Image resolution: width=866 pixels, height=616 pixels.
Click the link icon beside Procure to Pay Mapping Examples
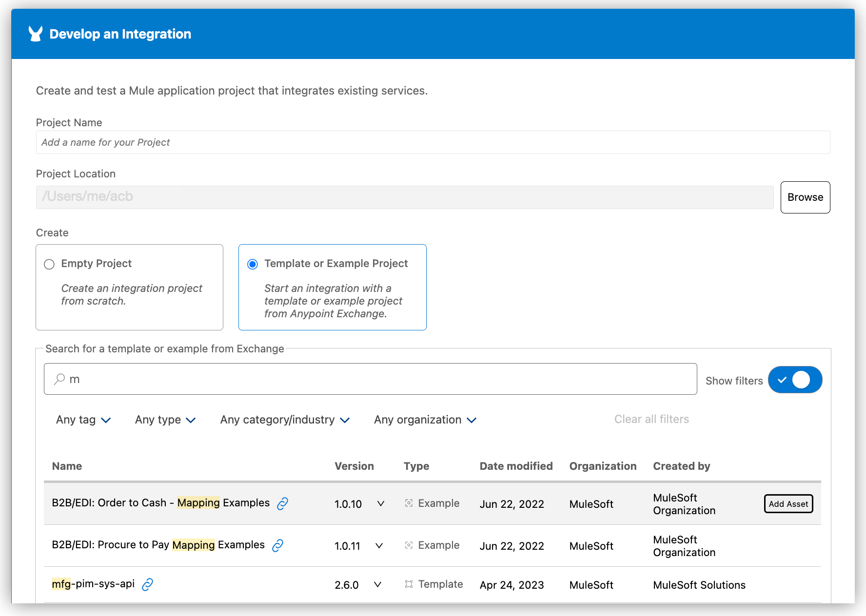[x=276, y=545]
